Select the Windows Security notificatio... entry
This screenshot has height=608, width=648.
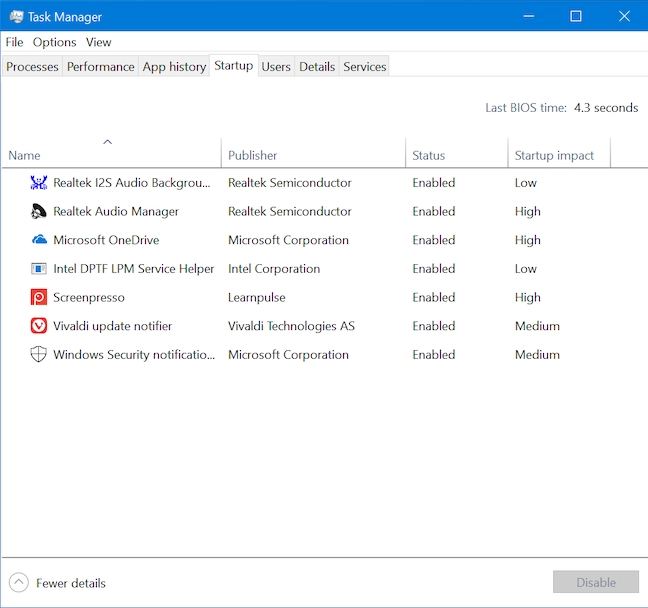click(x=134, y=355)
